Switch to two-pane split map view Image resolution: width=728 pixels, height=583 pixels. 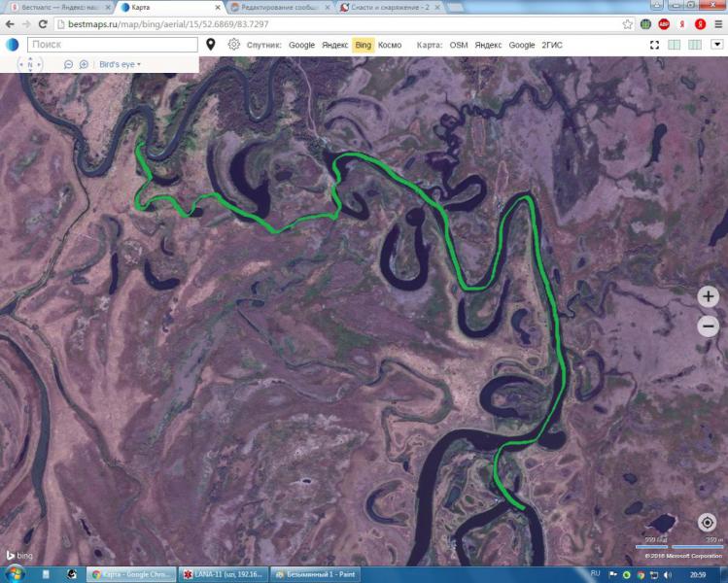675,45
